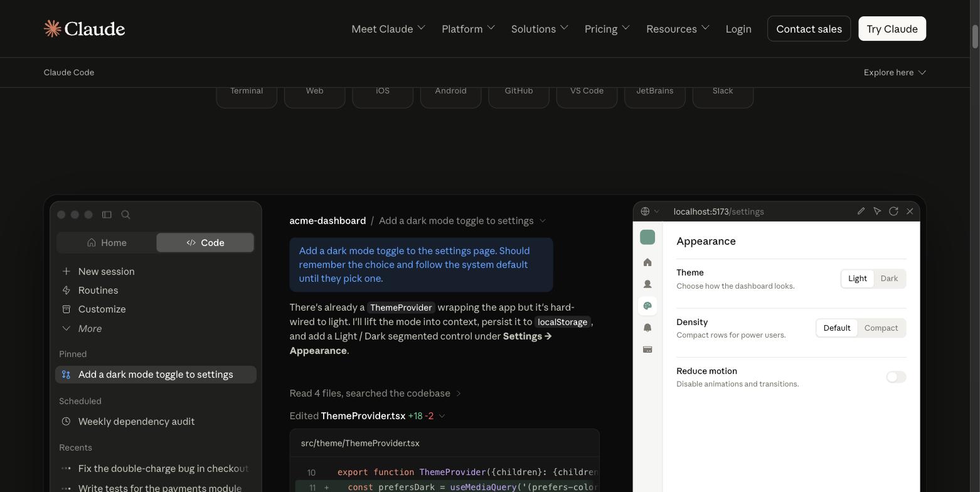This screenshot has width=980, height=492.
Task: Close the localhost preview pane
Action: pos(910,211)
